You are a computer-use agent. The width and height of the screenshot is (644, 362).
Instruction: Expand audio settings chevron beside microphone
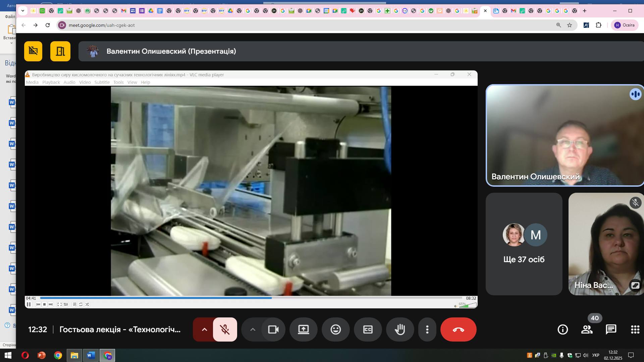(204, 329)
